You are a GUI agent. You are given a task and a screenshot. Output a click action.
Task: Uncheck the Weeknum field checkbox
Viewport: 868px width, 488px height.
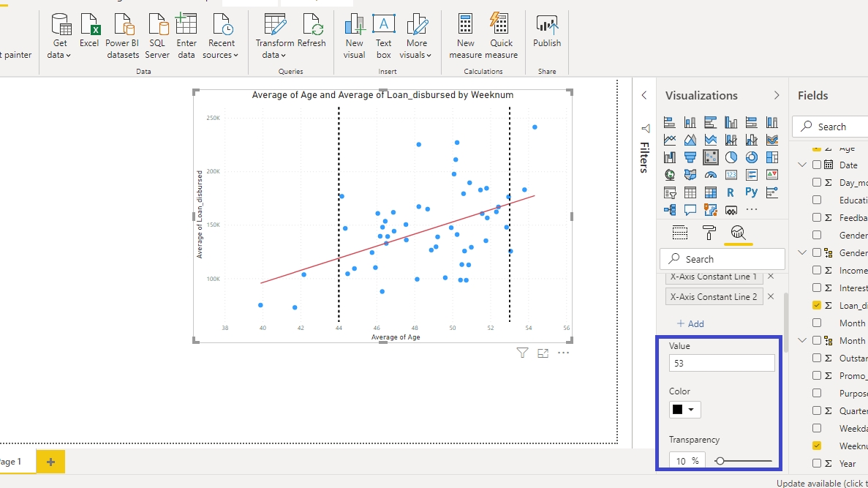click(x=817, y=446)
